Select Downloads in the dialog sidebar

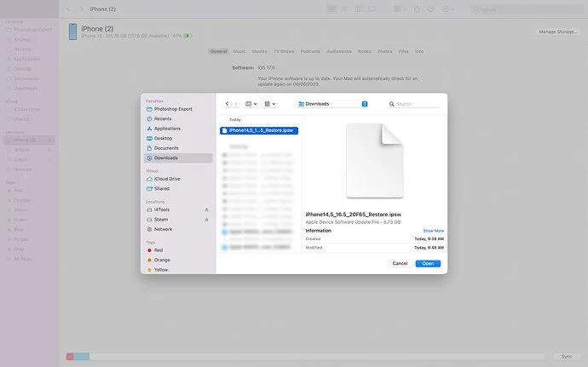pos(178,158)
